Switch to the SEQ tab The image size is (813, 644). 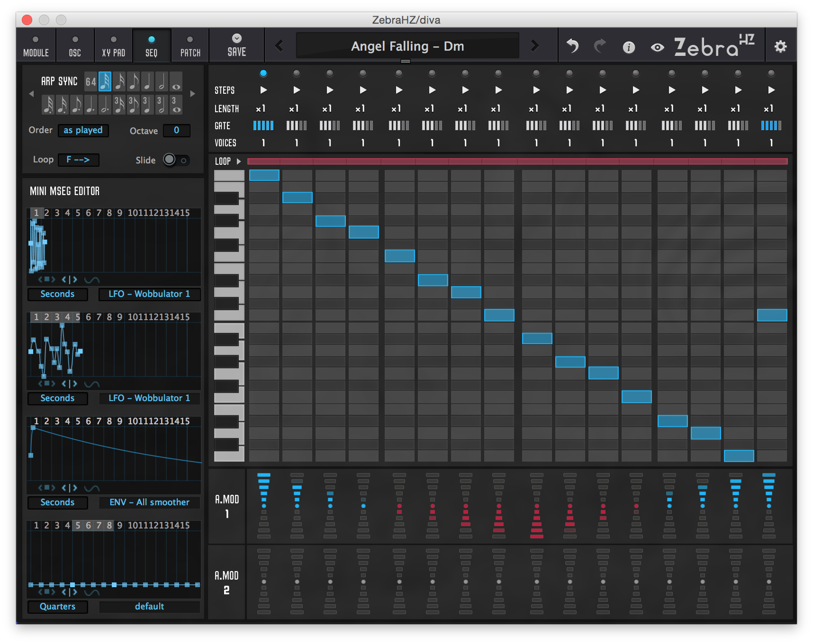pos(152,45)
